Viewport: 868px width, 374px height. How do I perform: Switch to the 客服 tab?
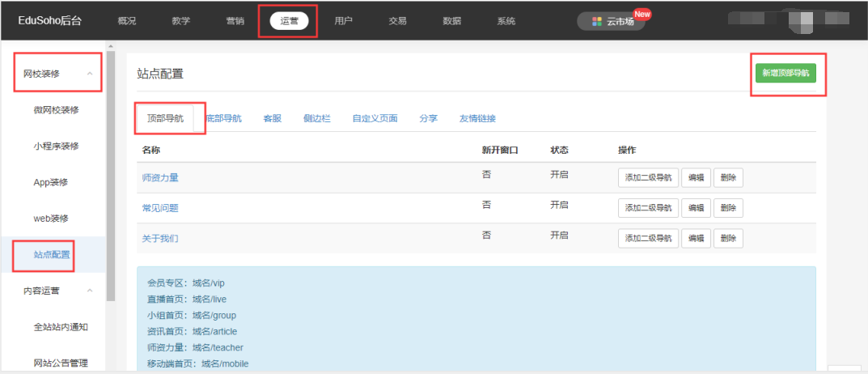(273, 118)
